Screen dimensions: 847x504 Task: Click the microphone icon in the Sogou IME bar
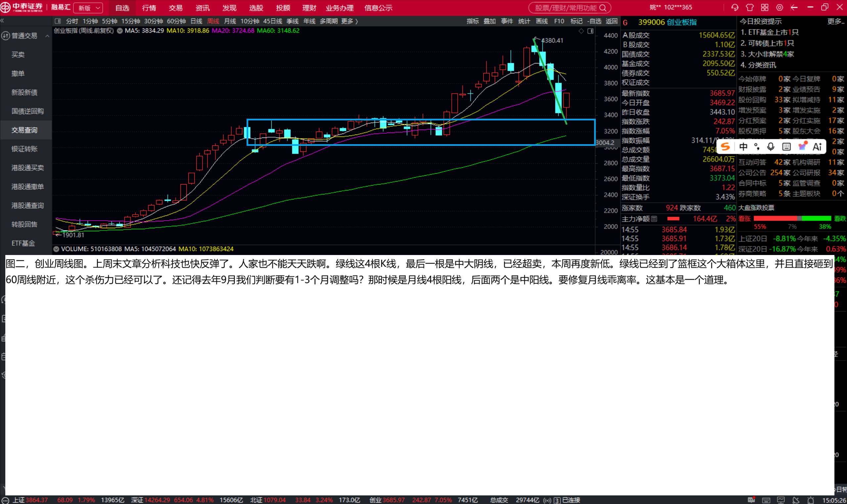point(771,147)
